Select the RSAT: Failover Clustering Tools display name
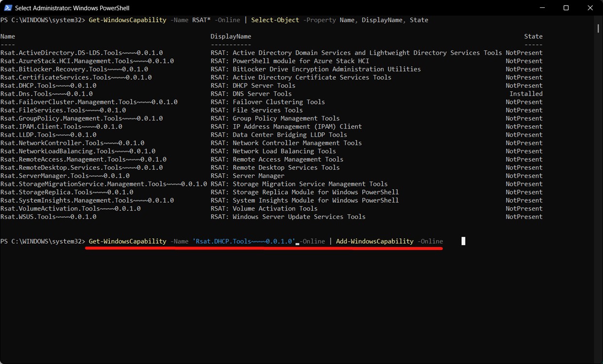 268,101
